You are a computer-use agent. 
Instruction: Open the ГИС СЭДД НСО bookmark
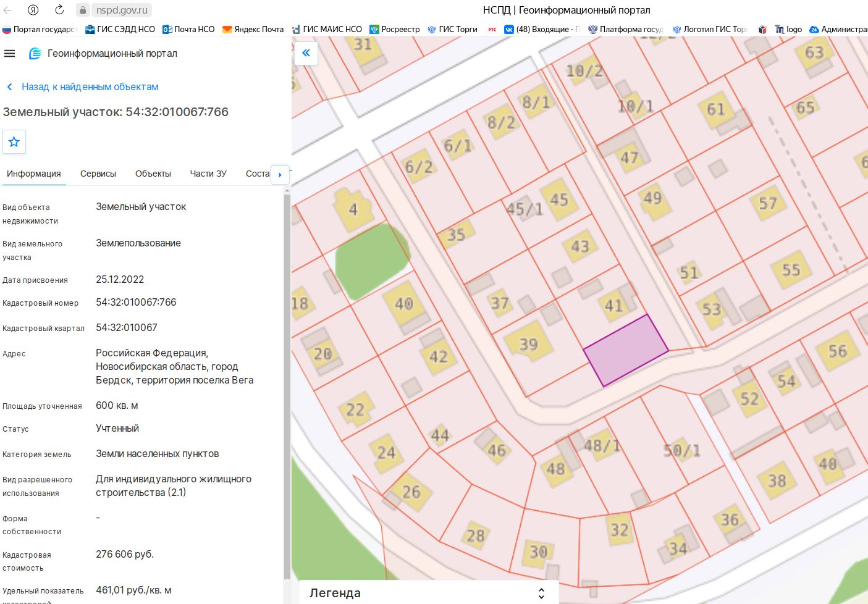point(120,29)
